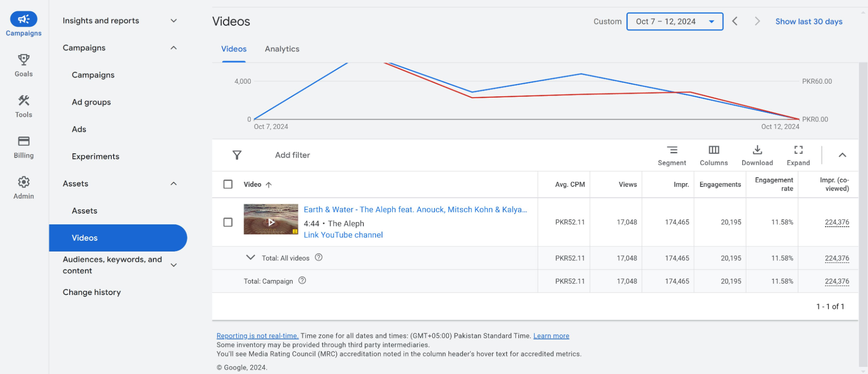Switch to the Analytics tab

tap(282, 49)
